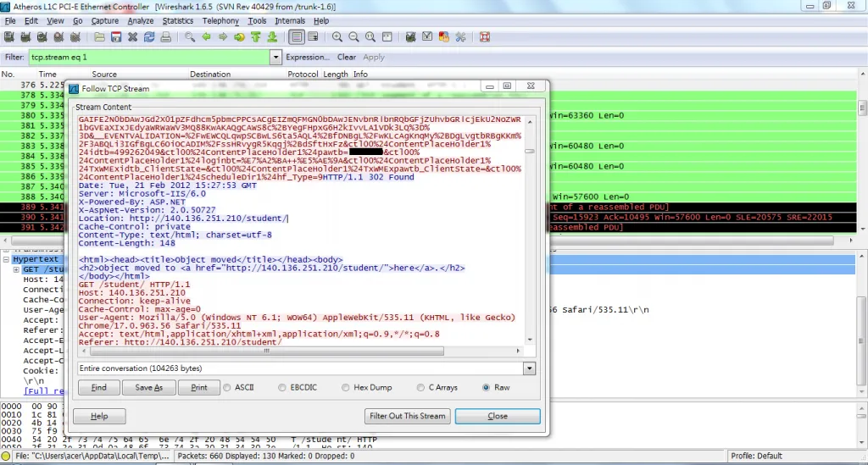Open the display filter history dropdown
This screenshot has height=465, width=868.
point(275,57)
